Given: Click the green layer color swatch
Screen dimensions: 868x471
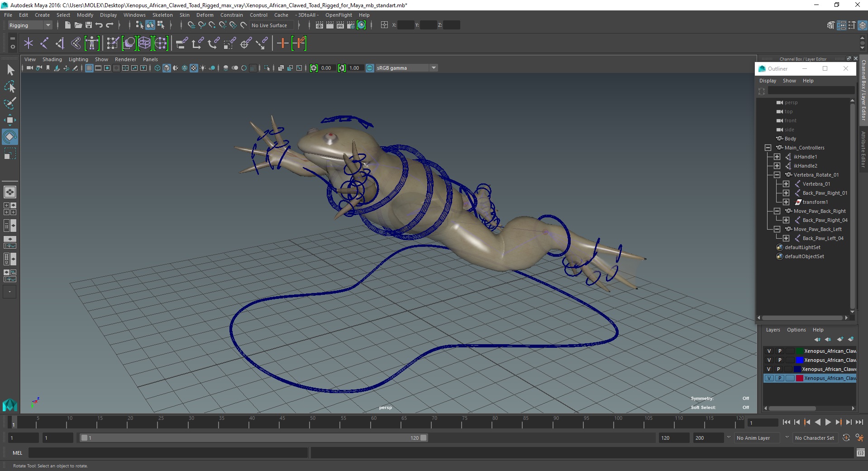Looking at the screenshot, I should (x=800, y=351).
